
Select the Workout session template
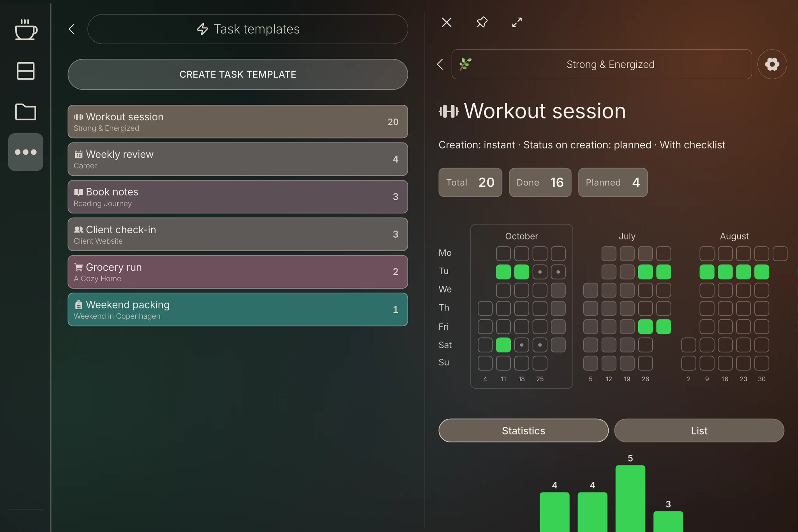[x=238, y=122]
